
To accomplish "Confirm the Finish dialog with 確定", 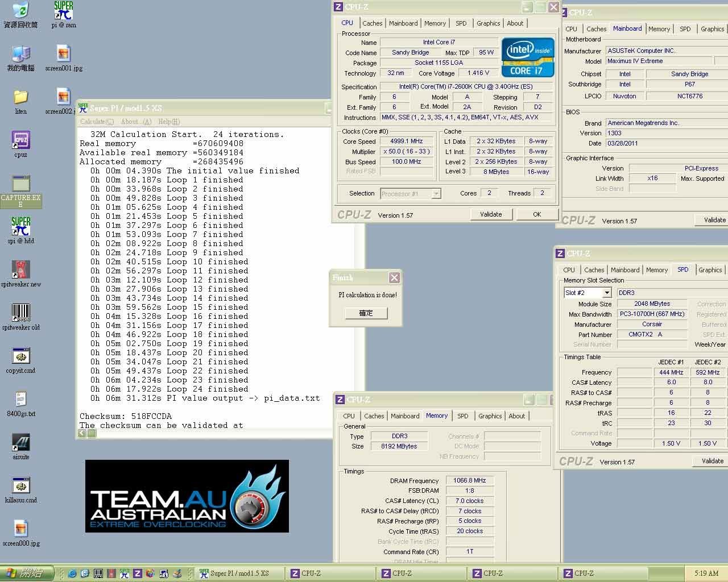I will tap(366, 313).
